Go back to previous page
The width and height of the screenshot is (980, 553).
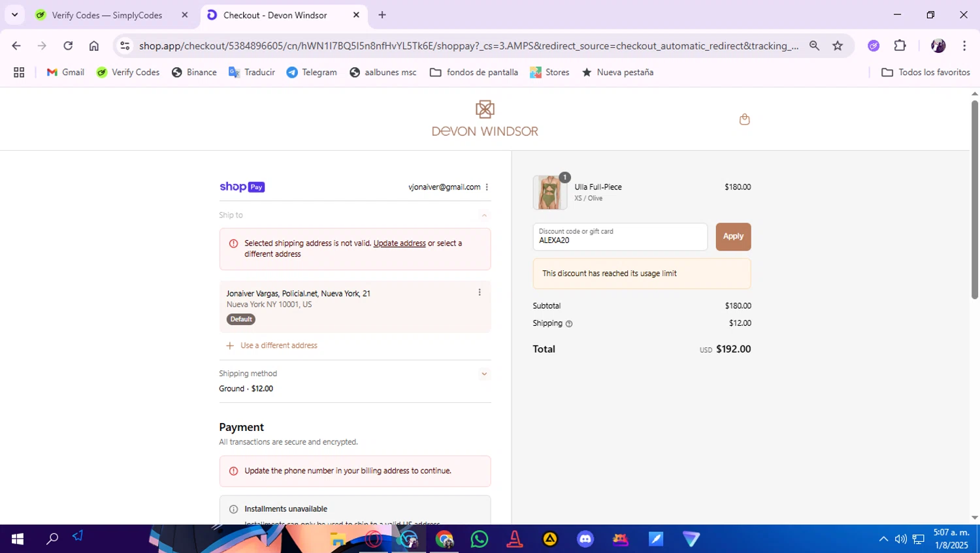(x=16, y=46)
